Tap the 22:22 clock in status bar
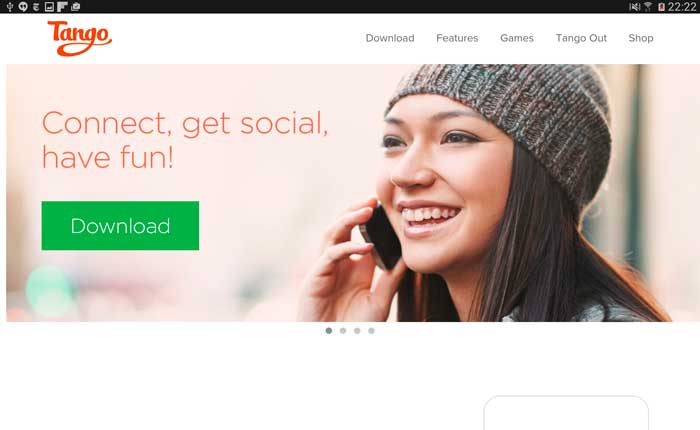 click(x=682, y=7)
